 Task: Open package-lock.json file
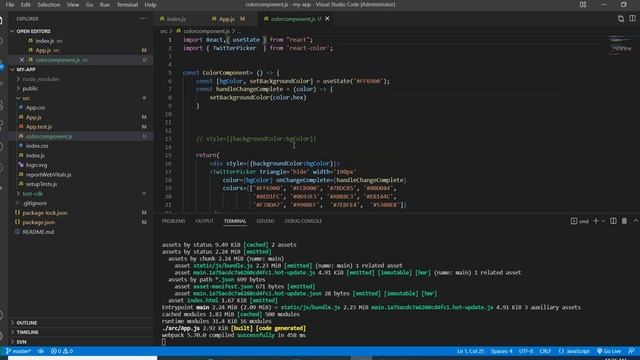pos(45,213)
